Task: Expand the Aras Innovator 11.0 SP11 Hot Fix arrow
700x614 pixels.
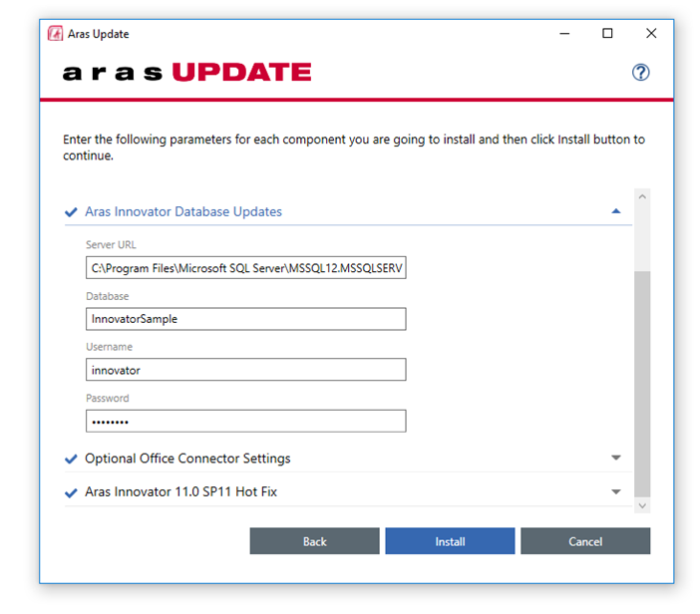Action: pyautogui.click(x=615, y=492)
